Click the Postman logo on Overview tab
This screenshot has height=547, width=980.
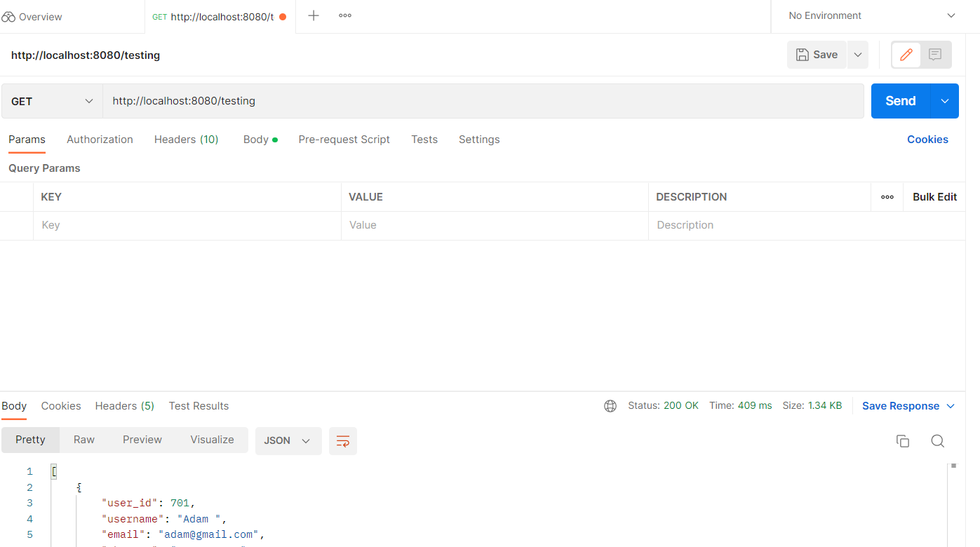(x=9, y=15)
